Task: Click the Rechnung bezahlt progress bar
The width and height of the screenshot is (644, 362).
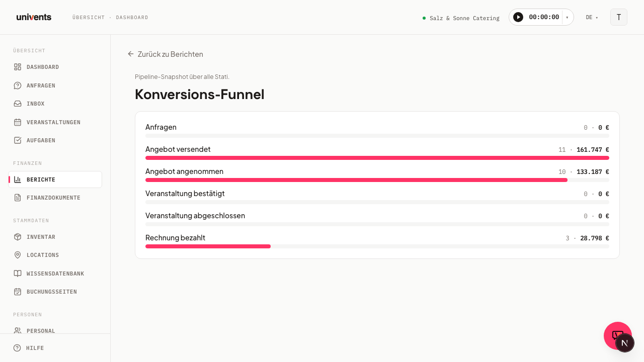Action: pos(377,246)
